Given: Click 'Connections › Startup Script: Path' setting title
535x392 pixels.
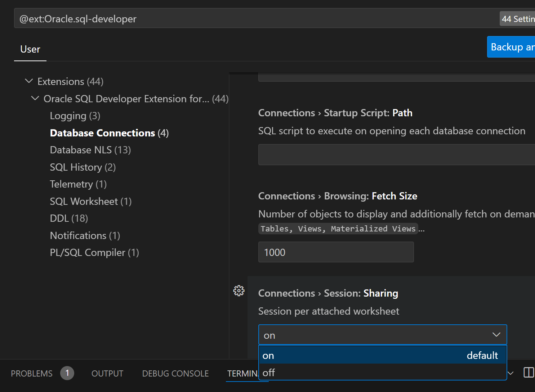Looking at the screenshot, I should (335, 113).
